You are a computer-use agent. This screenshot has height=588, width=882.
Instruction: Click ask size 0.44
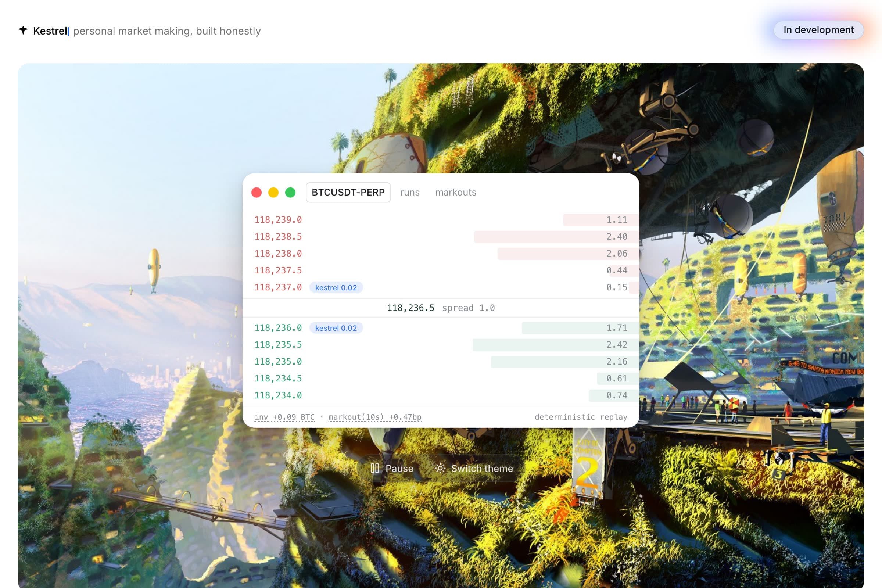click(x=617, y=270)
